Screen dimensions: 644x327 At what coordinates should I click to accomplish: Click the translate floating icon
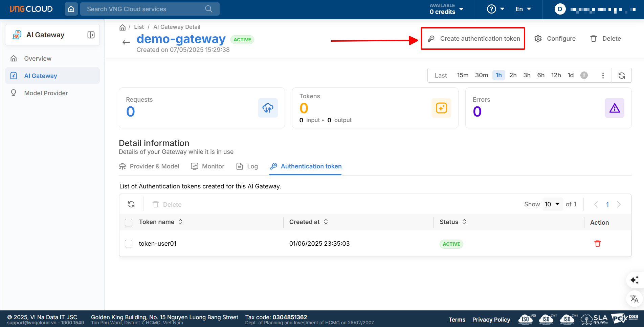click(x=634, y=299)
